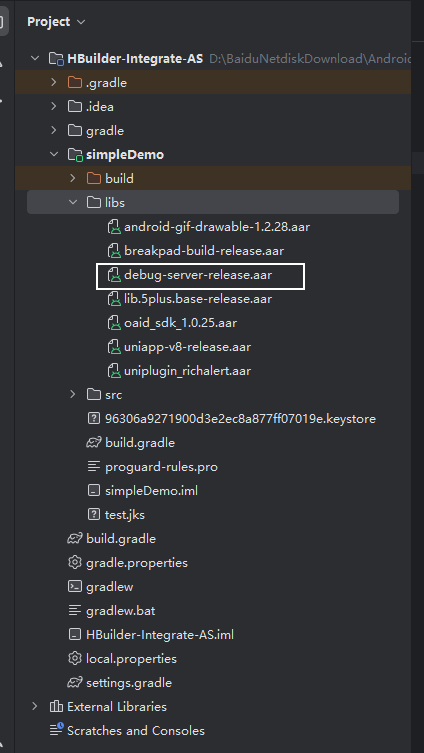Select breakpad-build-release.aar file
The height and width of the screenshot is (753, 424).
pos(204,251)
